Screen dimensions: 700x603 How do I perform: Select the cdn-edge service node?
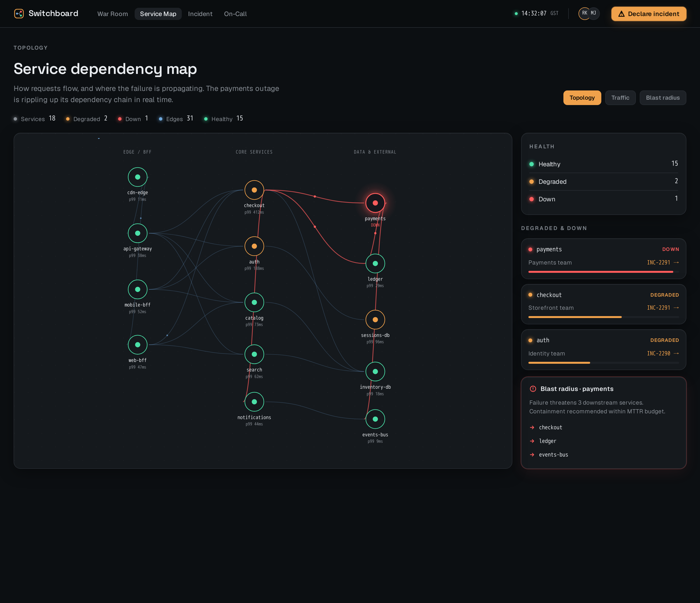(x=138, y=177)
